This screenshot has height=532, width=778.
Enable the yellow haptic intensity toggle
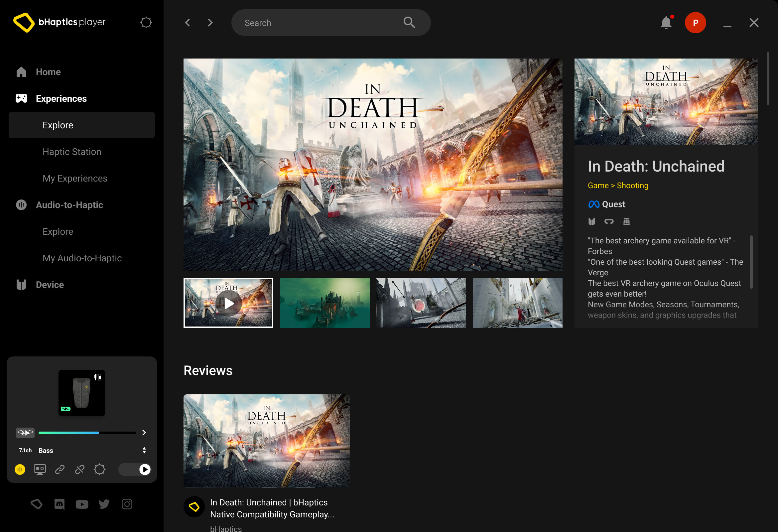click(20, 469)
